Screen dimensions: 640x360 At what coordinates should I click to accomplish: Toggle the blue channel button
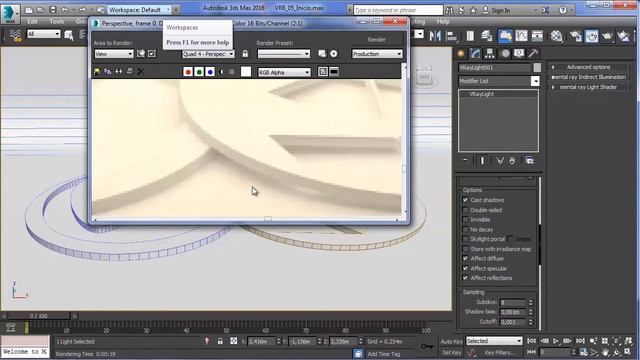(210, 72)
